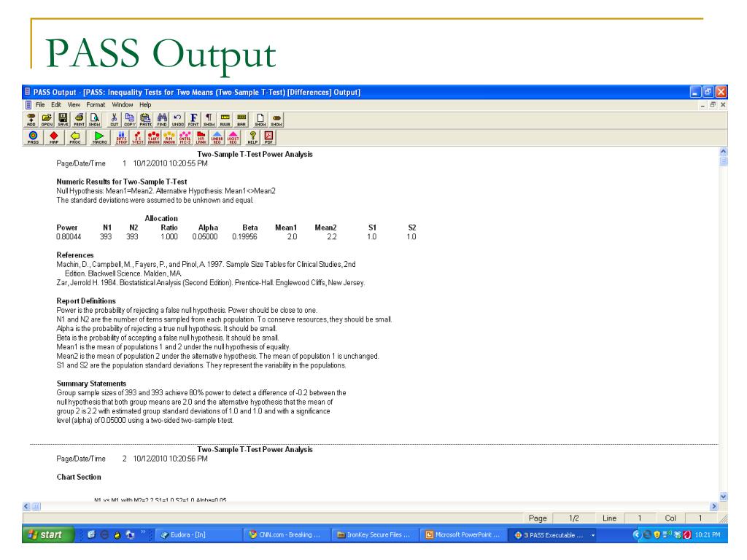Open Find with the binoculars icon
This screenshot has width=747, height=560.
point(161,120)
